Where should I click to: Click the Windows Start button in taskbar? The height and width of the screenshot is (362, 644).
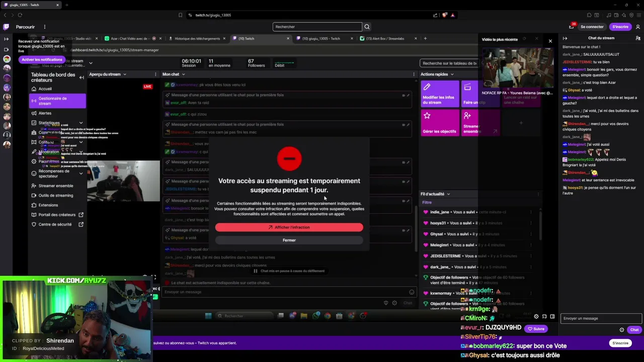208,316
